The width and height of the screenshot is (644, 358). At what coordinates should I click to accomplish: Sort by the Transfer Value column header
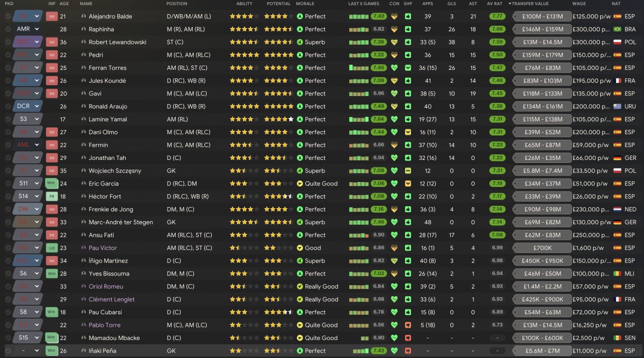pos(530,4)
